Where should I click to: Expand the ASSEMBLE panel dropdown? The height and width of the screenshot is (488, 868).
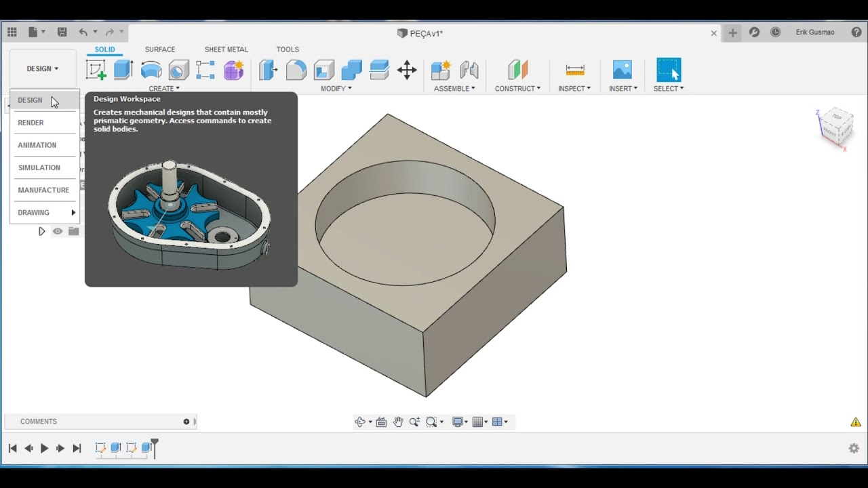454,88
